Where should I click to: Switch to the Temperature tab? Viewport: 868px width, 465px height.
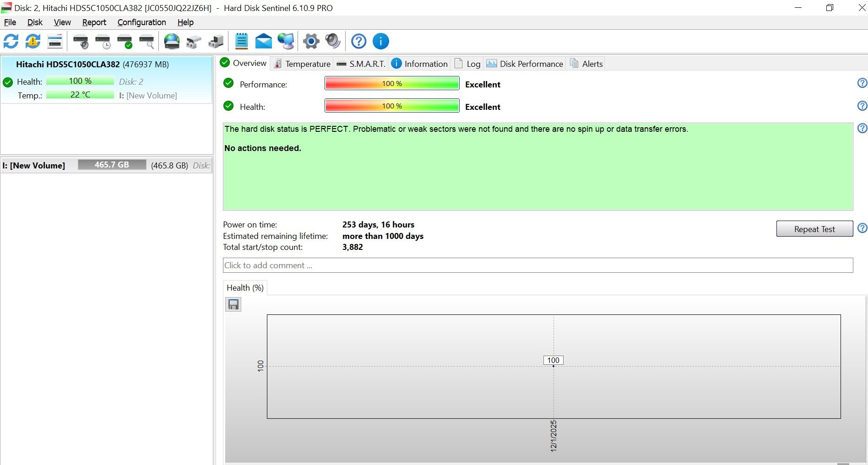302,64
